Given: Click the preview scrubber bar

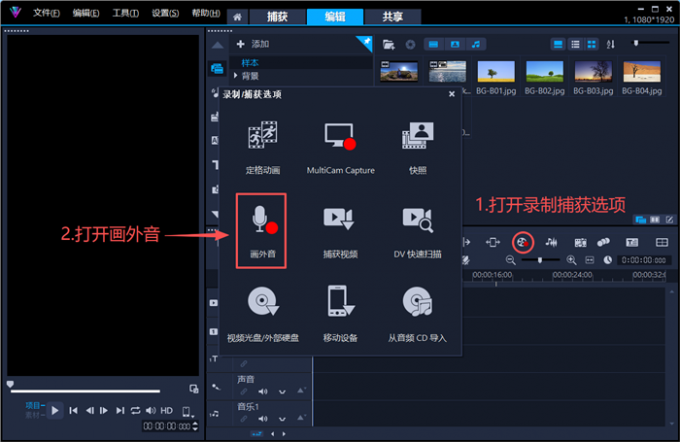Looking at the screenshot, I should tap(85, 391).
